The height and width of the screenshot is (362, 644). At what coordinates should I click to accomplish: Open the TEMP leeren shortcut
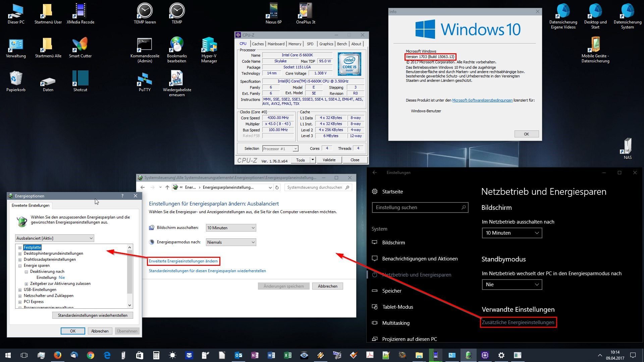pyautogui.click(x=145, y=14)
